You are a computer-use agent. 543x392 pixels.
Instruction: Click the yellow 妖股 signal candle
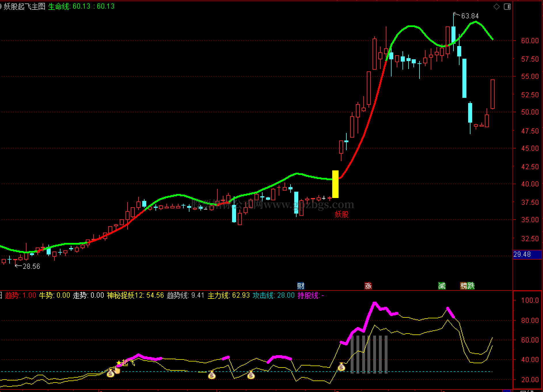[335, 184]
